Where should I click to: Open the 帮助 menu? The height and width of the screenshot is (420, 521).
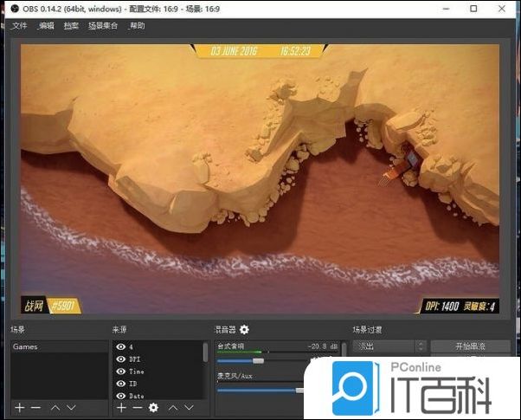click(x=137, y=26)
